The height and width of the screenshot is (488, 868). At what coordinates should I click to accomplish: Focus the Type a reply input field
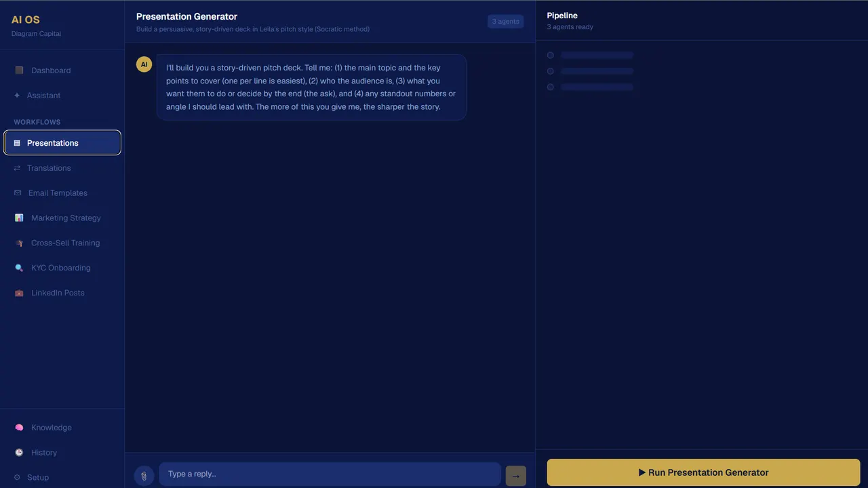coord(330,474)
